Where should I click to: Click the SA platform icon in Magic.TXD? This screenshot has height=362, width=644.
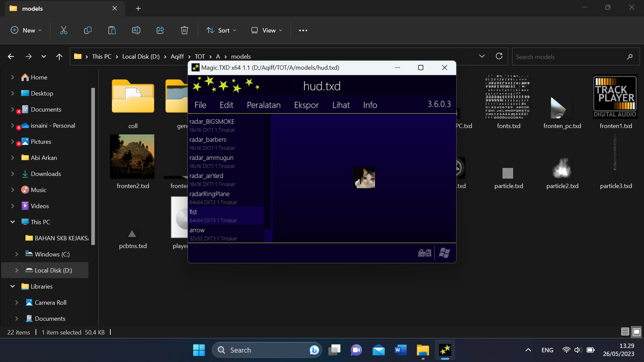(x=425, y=253)
